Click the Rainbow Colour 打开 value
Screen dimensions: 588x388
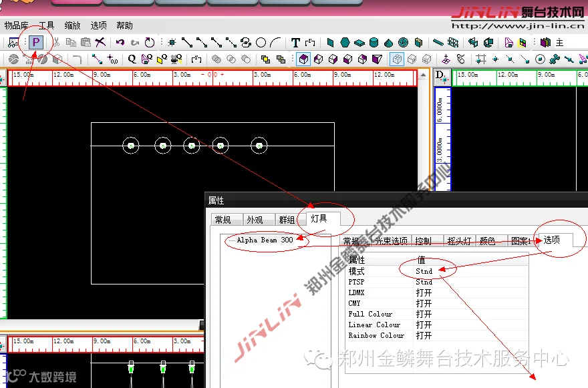click(x=424, y=335)
